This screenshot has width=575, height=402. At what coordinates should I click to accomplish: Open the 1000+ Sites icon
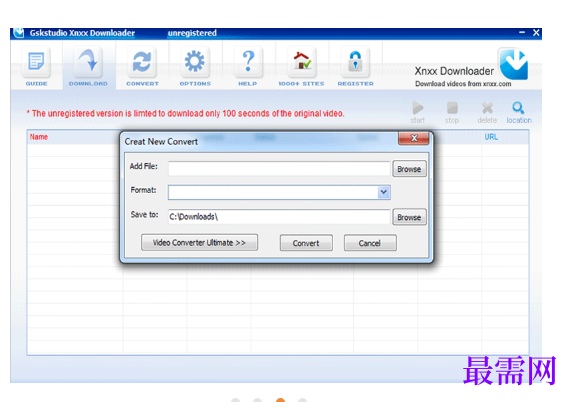[302, 62]
